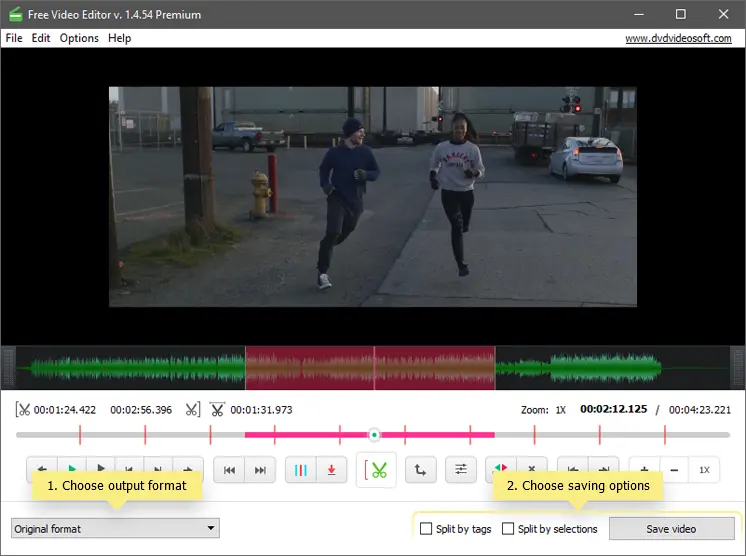The width and height of the screenshot is (746, 556).
Task: Open the Original format dropdown
Action: 114,528
